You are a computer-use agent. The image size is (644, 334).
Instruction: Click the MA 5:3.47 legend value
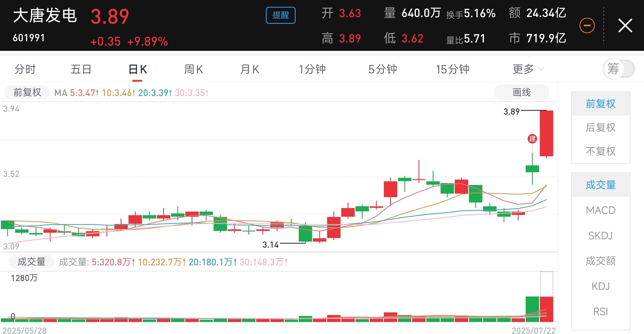84,93
